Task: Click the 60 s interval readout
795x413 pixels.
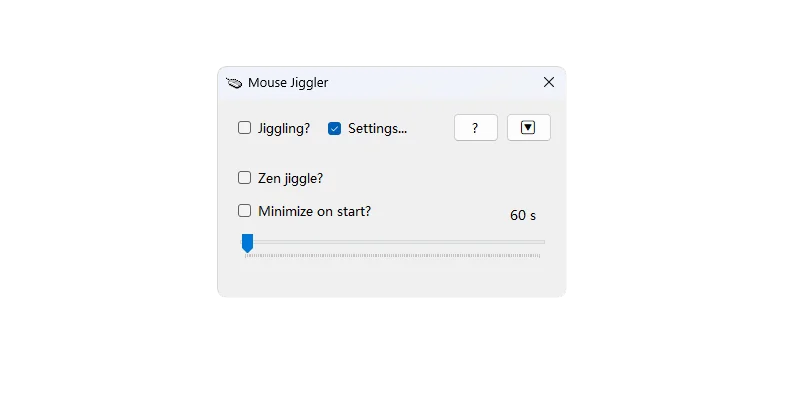Action: [x=523, y=215]
